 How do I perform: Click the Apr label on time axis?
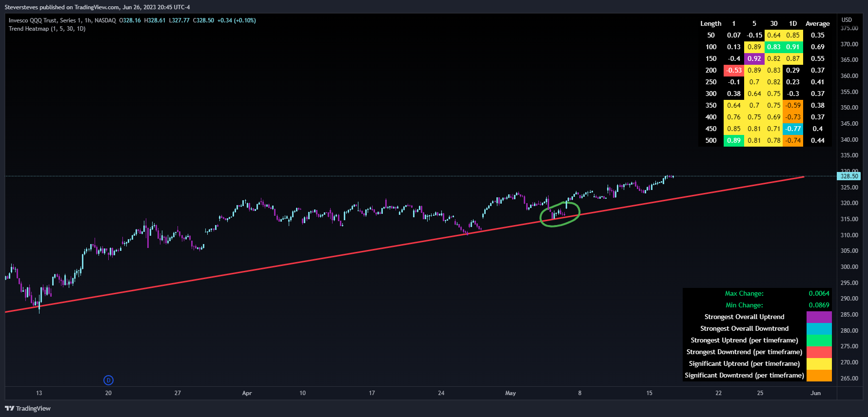[x=247, y=393]
